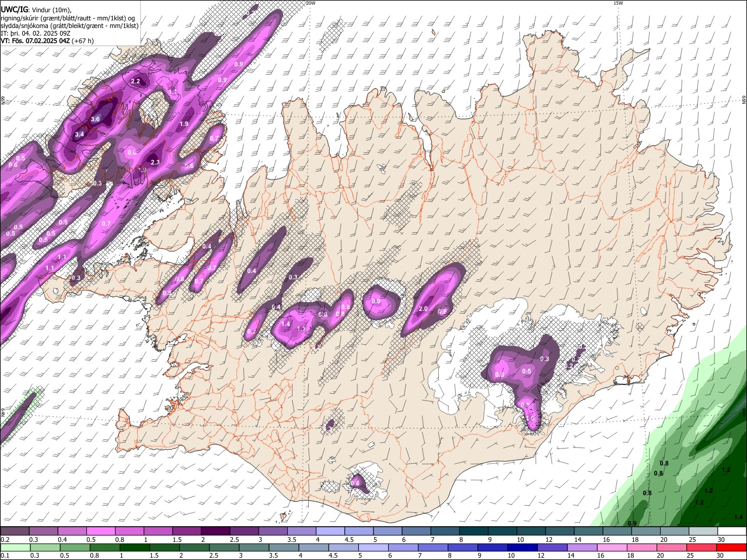Viewport: 747px width, 560px height.
Task: Click the 20W longitude label
Action: [x=311, y=3]
